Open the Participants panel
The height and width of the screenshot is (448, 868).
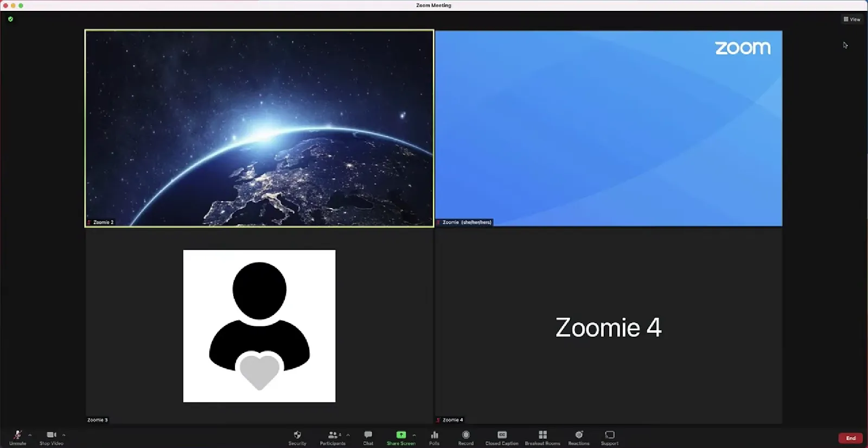pyautogui.click(x=333, y=438)
